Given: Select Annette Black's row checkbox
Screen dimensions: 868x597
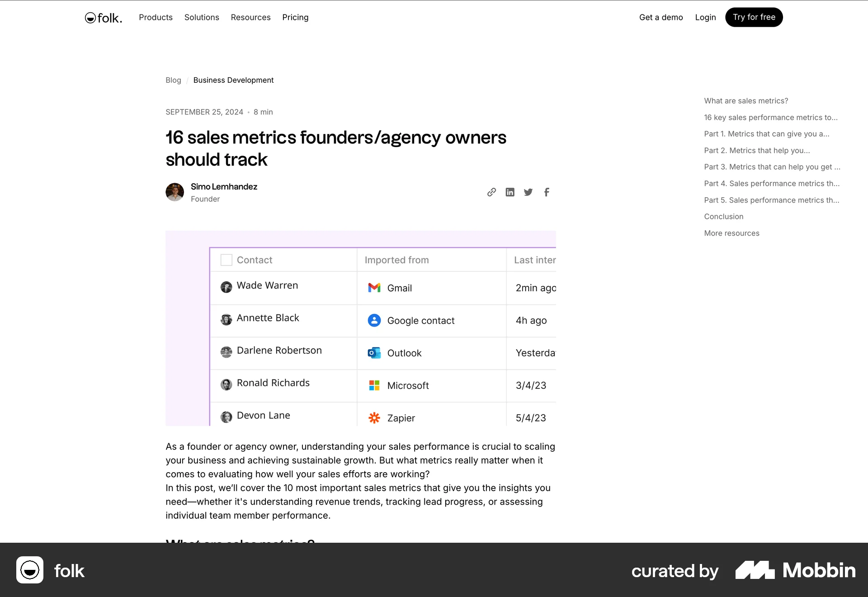Looking at the screenshot, I should coord(227,320).
